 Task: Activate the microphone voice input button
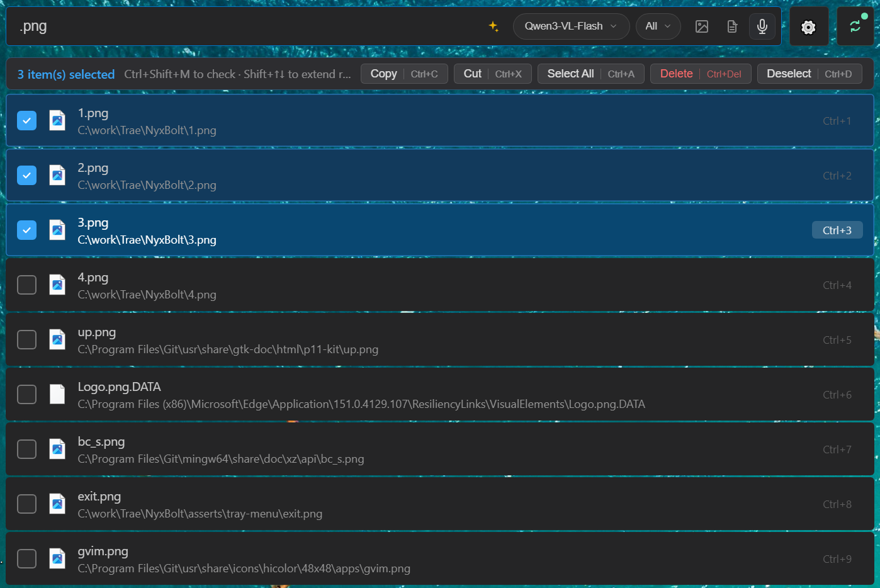(762, 26)
